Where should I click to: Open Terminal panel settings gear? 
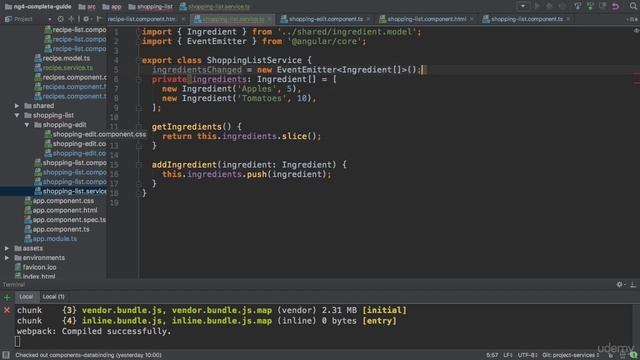coord(620,284)
